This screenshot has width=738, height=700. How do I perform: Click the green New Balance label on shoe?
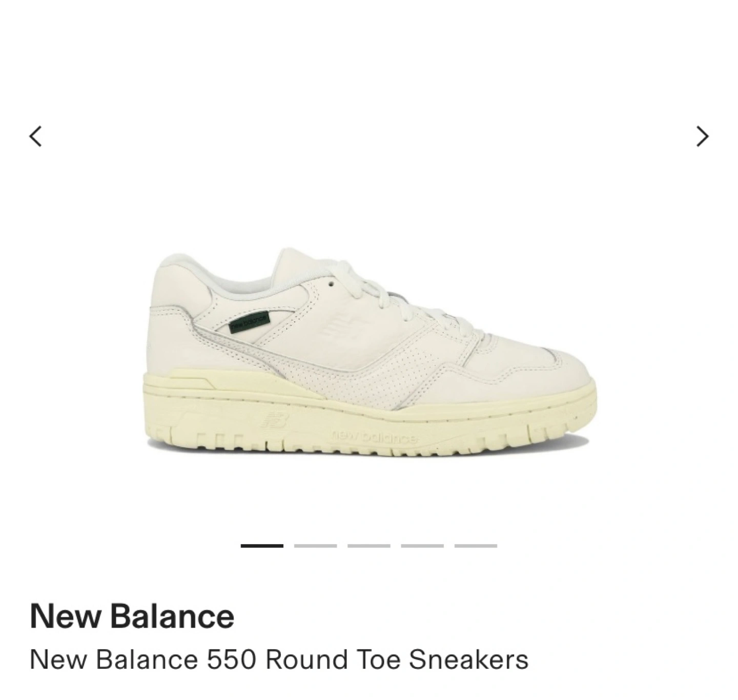(249, 323)
